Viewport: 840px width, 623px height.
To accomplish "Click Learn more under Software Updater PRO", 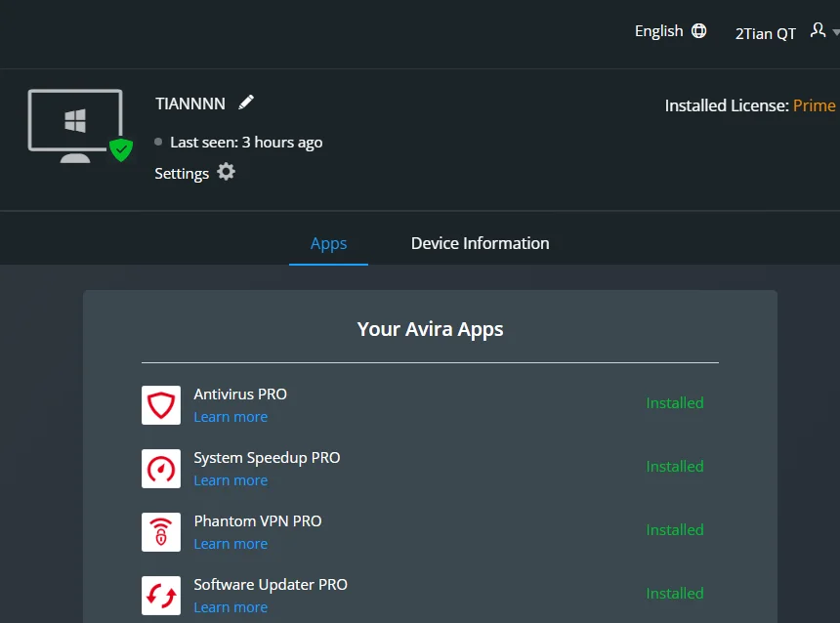I will coord(231,607).
